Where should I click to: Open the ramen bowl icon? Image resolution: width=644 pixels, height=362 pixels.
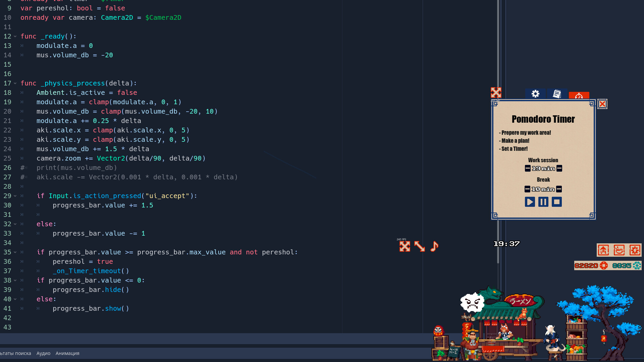619,250
